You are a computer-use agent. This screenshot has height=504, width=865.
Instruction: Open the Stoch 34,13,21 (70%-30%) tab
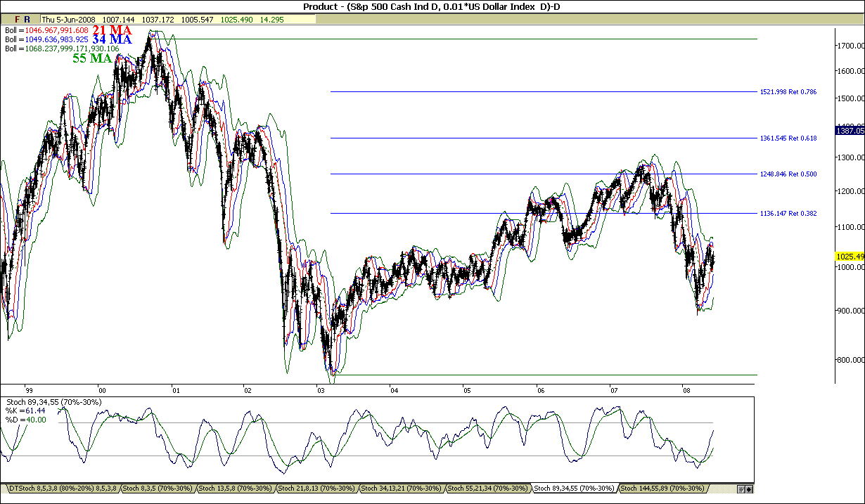(x=402, y=488)
